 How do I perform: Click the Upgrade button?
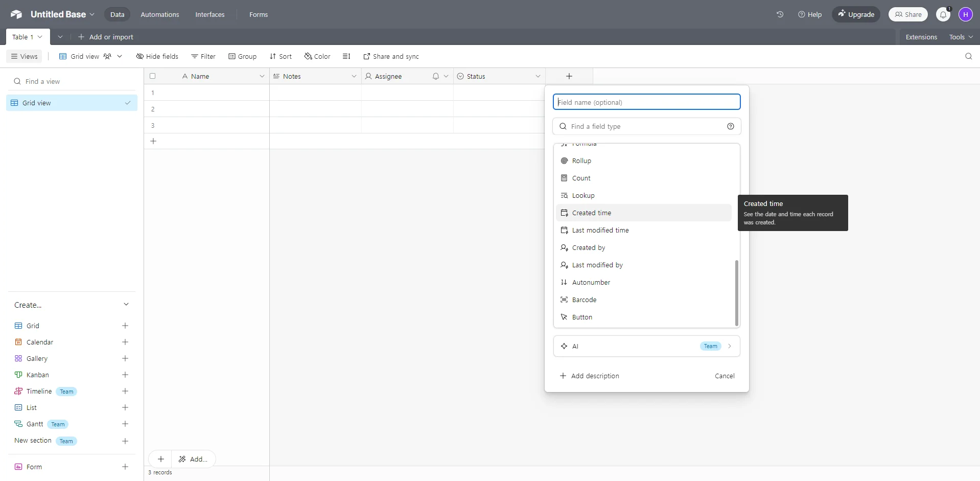coord(856,14)
